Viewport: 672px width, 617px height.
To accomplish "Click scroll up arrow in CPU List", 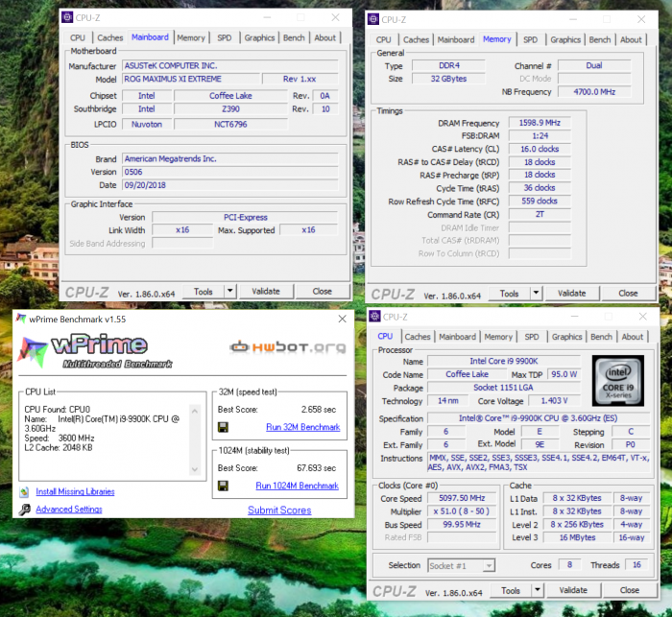I will coord(195,411).
